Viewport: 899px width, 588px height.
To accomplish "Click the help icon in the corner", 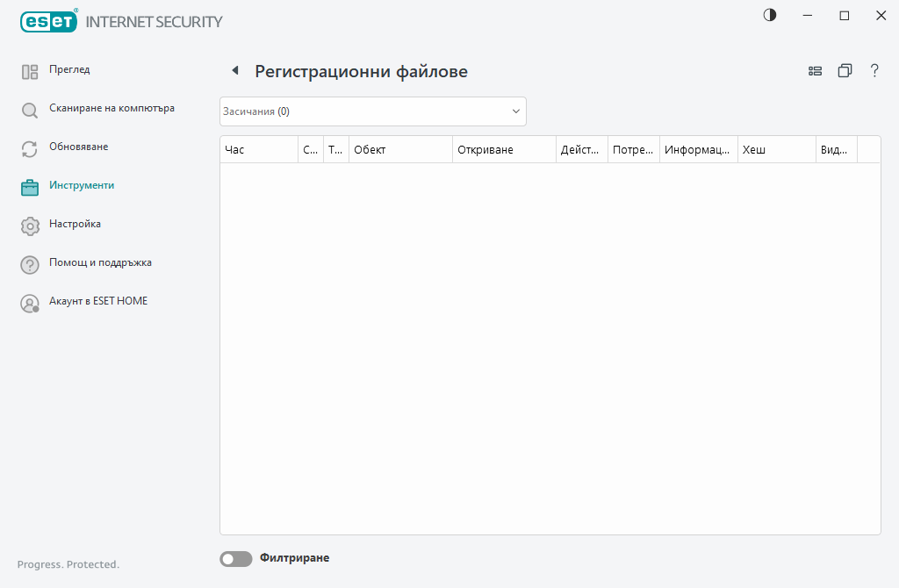I will coord(874,70).
